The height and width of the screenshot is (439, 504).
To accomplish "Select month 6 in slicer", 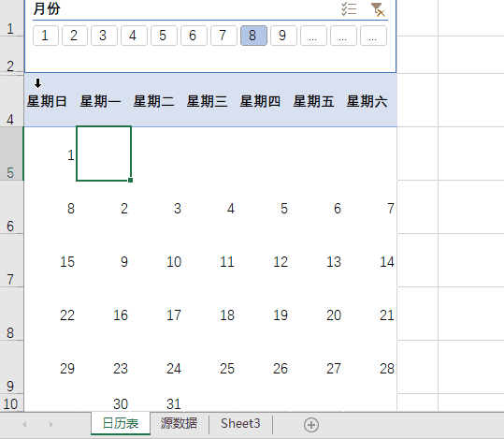I will pyautogui.click(x=194, y=36).
